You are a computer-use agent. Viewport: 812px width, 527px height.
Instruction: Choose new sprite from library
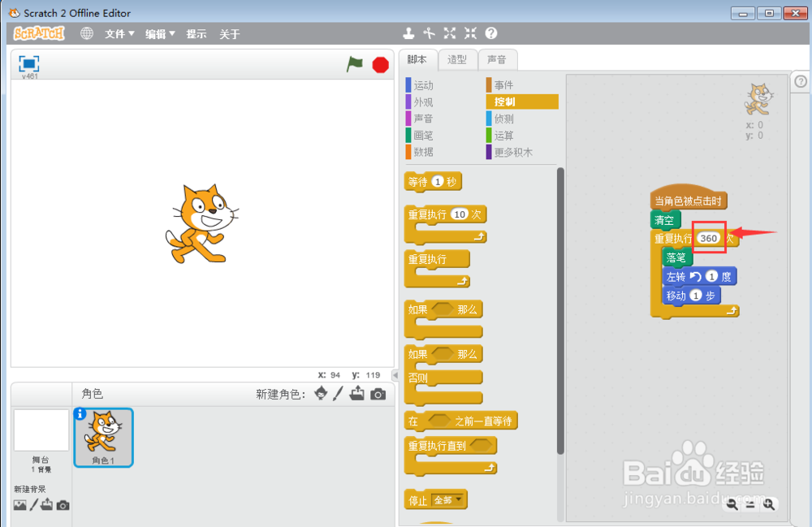pyautogui.click(x=321, y=394)
